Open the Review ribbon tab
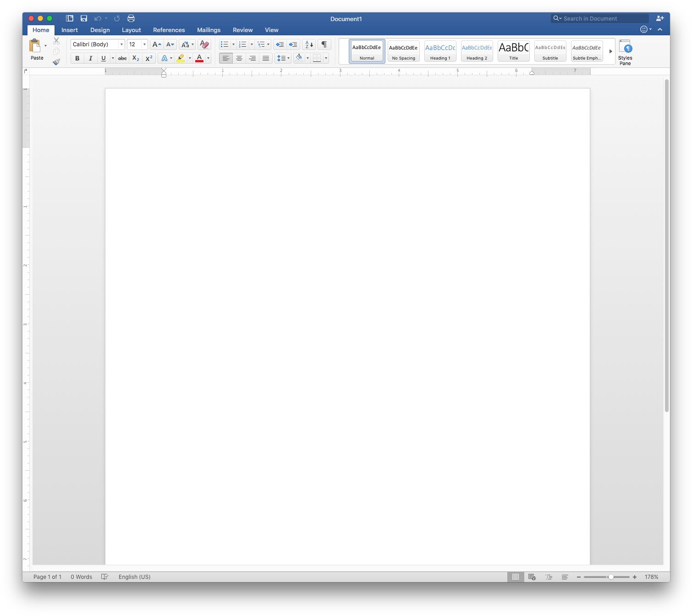 242,30
